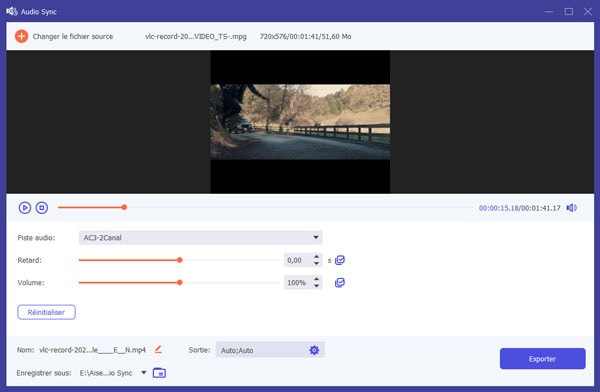
Task: Click the video preview thumbnail
Action: [300, 122]
